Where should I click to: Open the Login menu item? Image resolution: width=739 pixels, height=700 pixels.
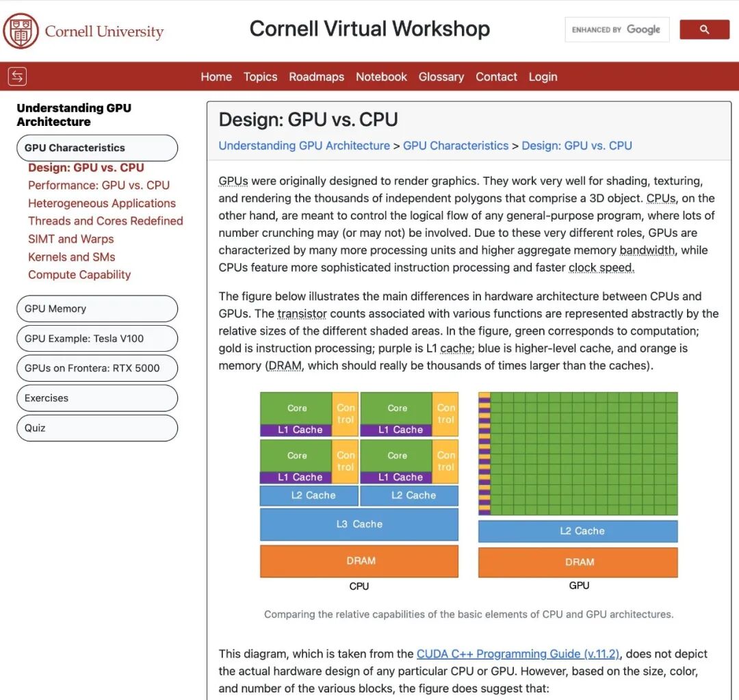click(x=543, y=77)
